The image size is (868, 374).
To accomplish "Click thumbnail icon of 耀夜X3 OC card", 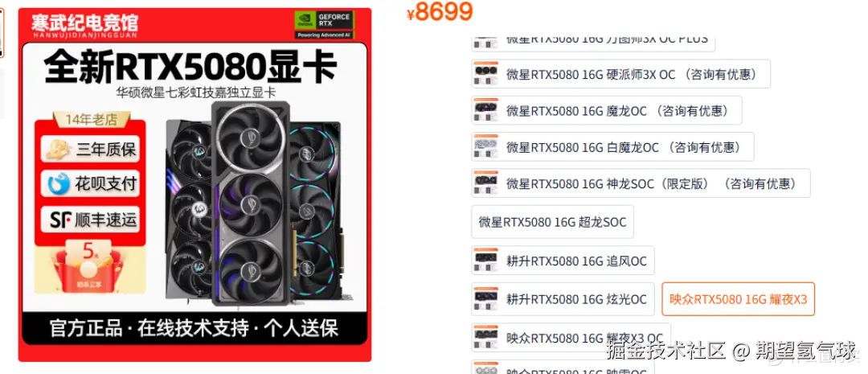I will tap(485, 338).
